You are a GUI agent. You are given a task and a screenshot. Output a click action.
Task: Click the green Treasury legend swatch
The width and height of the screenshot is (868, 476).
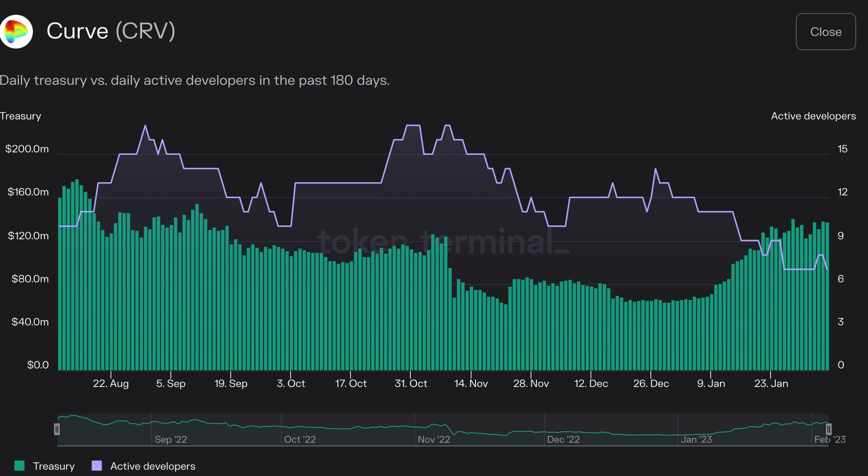(19, 465)
